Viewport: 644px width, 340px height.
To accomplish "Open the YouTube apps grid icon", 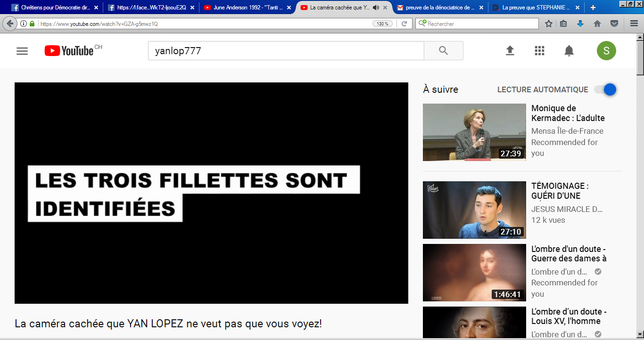I will [539, 51].
